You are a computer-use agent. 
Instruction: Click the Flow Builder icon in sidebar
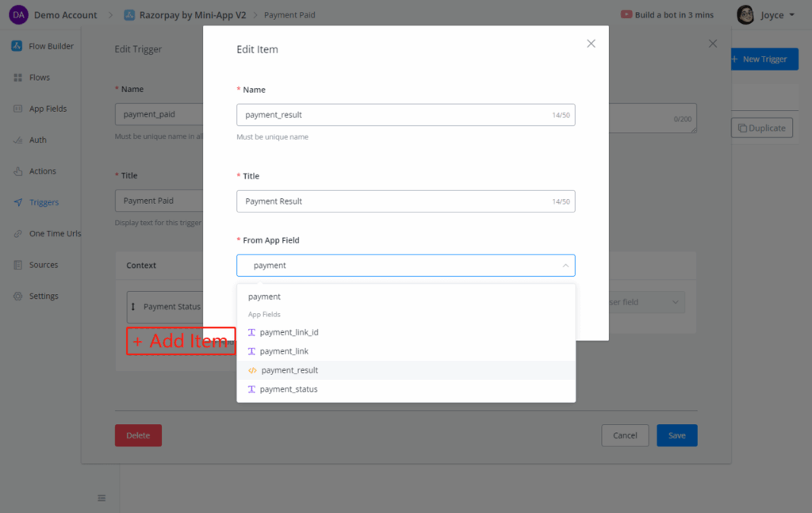17,46
